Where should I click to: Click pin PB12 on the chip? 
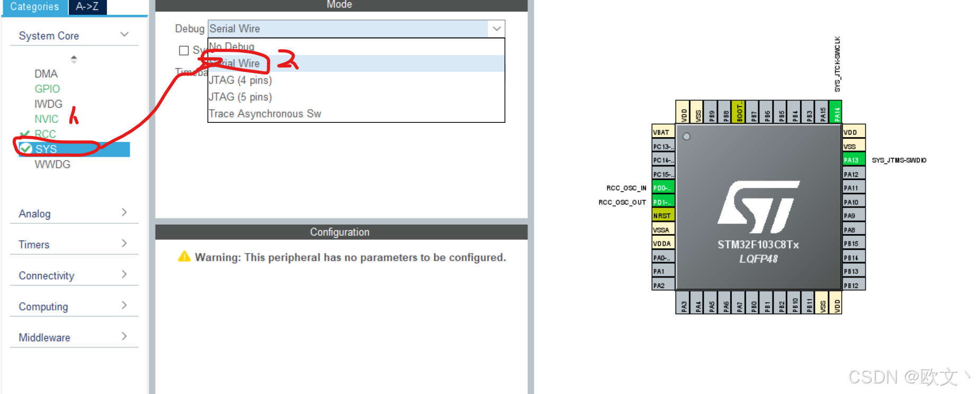[x=854, y=285]
